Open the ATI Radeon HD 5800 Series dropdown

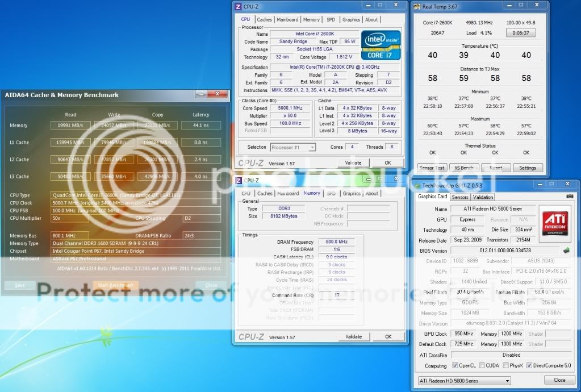[x=463, y=381]
